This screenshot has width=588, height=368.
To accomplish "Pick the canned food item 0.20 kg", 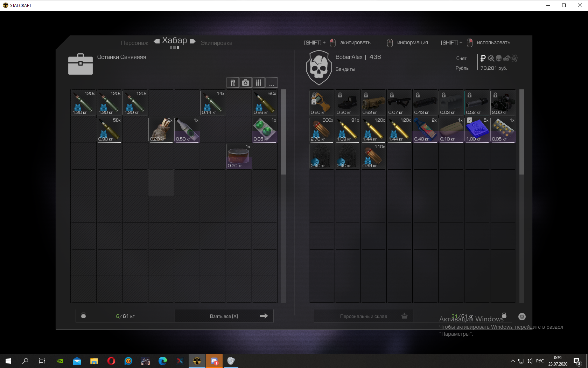I will click(239, 156).
